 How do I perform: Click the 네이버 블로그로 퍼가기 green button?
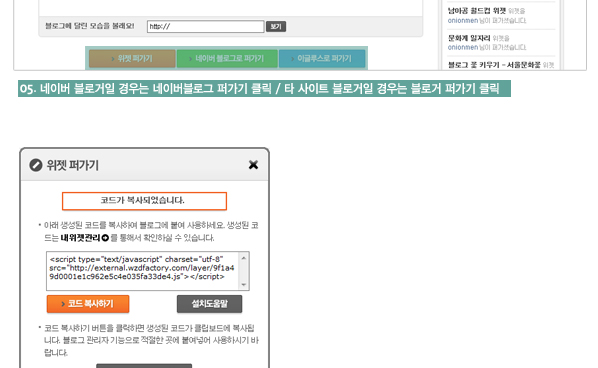(227, 59)
